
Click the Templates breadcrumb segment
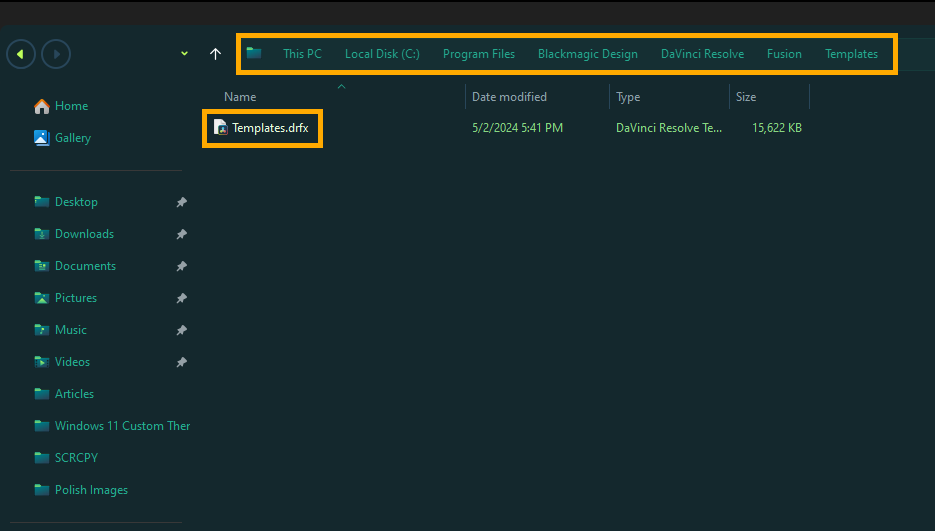[852, 54]
